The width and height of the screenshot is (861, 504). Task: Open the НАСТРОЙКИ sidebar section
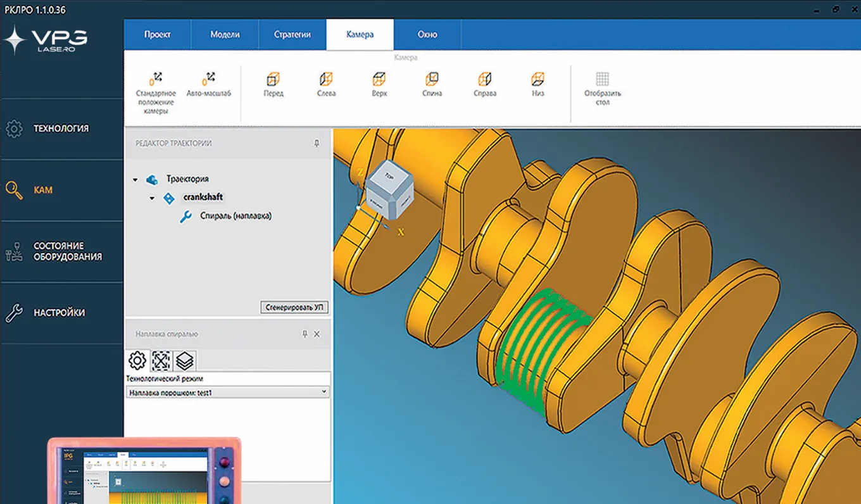point(59,313)
